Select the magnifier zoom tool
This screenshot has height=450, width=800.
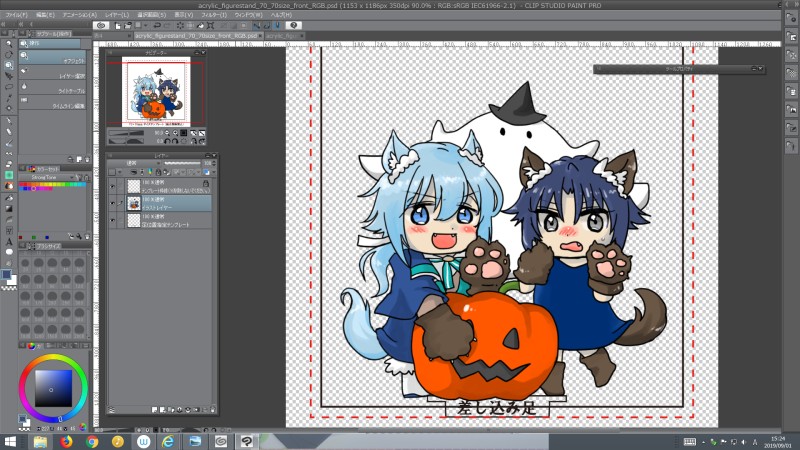pos(9,44)
